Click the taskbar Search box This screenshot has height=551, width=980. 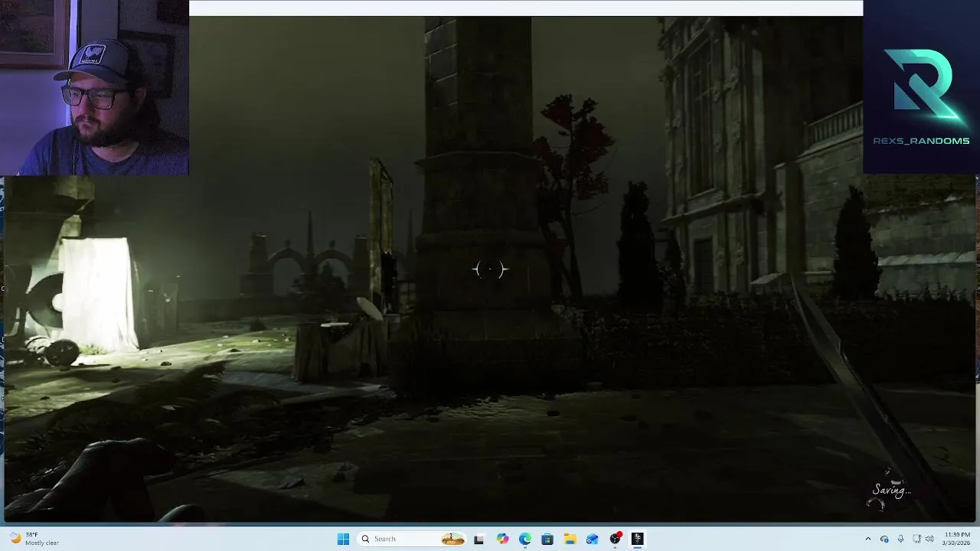(412, 539)
